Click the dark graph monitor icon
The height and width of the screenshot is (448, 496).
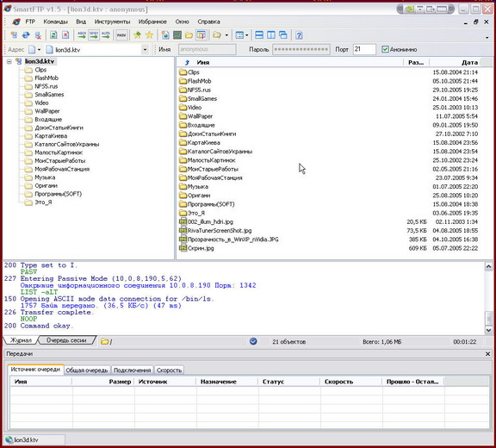(x=177, y=35)
